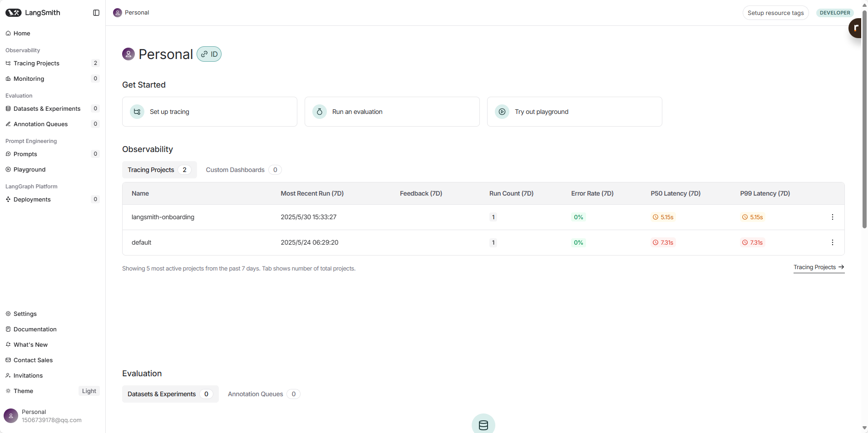868x433 pixels.
Task: Click the 7.31s P99 latency value
Action: coord(753,242)
